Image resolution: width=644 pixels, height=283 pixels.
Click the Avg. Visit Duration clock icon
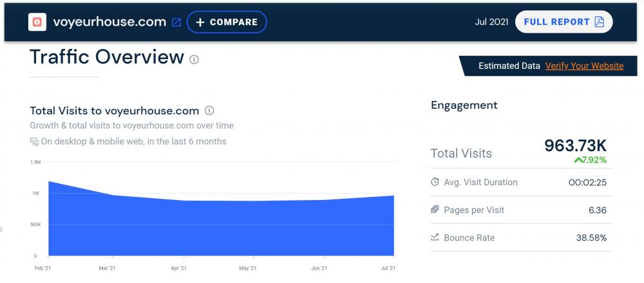pos(435,182)
